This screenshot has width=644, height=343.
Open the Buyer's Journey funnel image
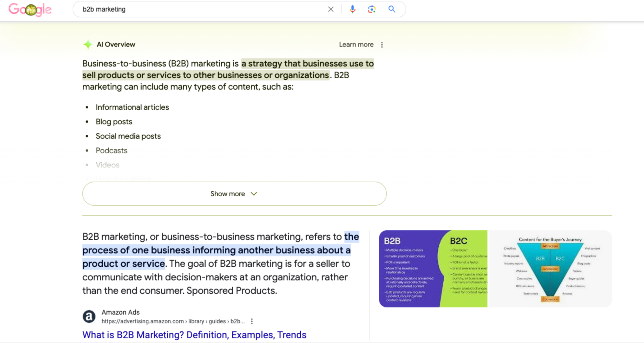(550, 269)
